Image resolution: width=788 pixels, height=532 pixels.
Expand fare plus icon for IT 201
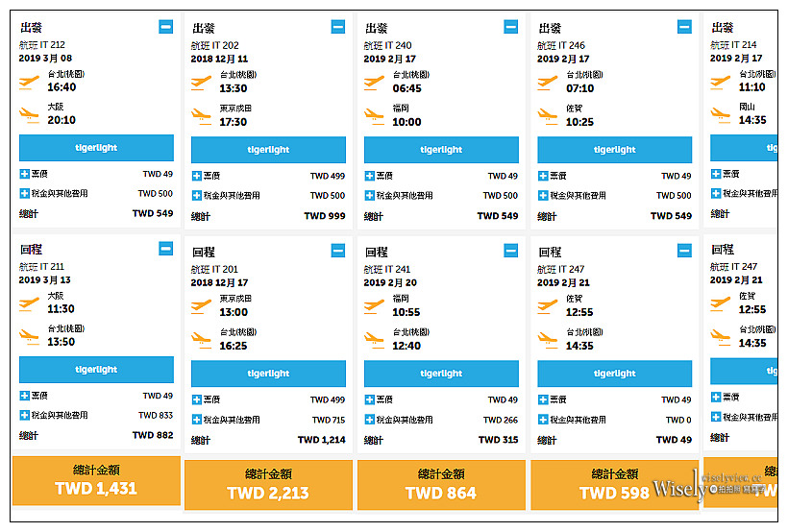(196, 399)
